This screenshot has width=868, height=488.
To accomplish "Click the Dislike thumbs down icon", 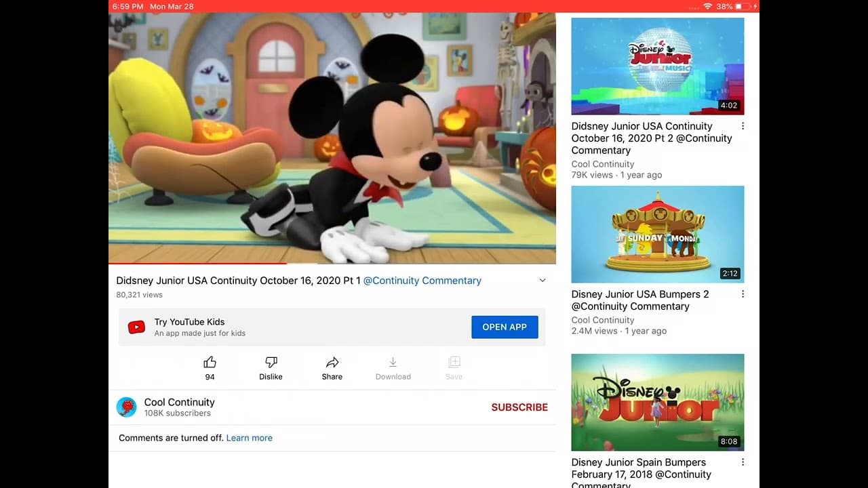I will pos(271,363).
